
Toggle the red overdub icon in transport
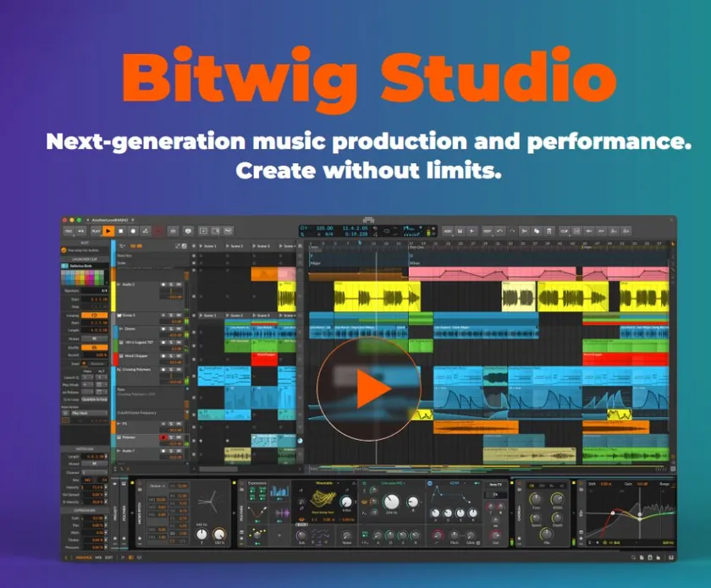coord(157,231)
